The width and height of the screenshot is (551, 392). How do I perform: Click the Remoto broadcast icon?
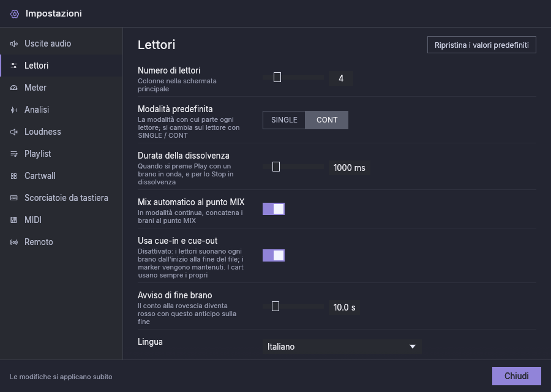pyautogui.click(x=13, y=242)
